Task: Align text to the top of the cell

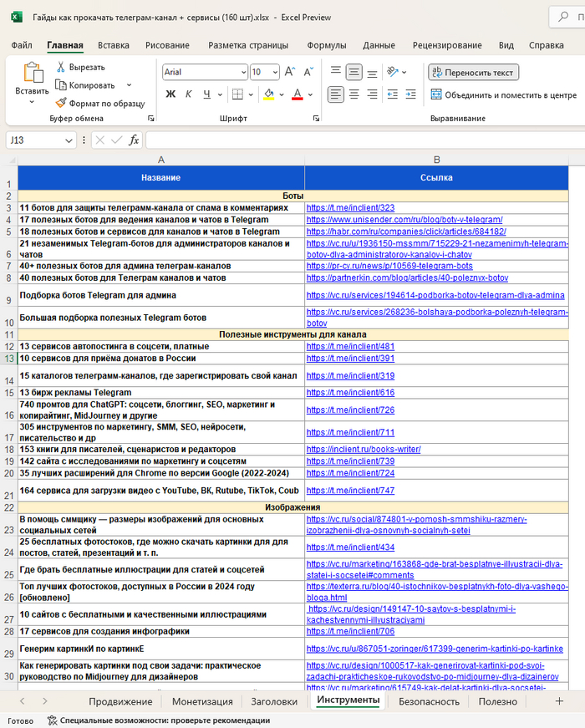Action: click(x=336, y=72)
